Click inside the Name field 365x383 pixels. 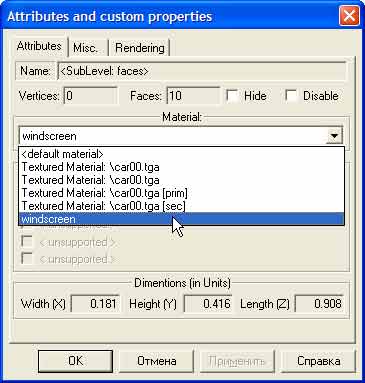click(202, 71)
